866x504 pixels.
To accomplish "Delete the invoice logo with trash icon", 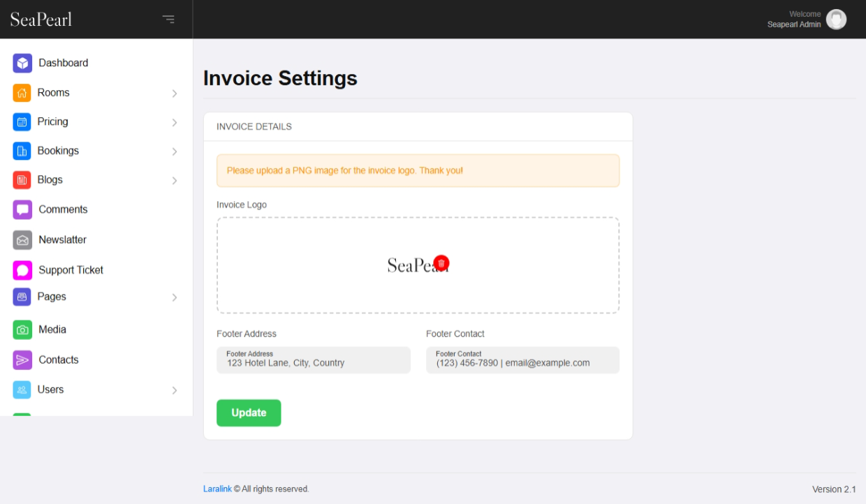I will click(x=441, y=263).
